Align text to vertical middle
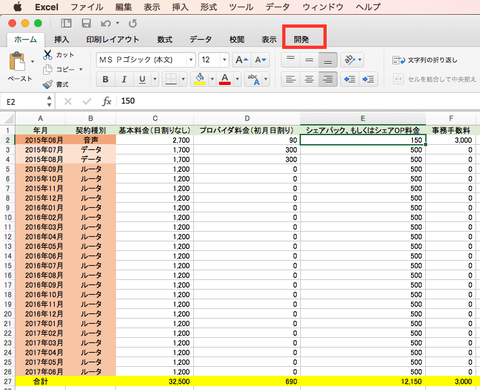 pos(309,60)
